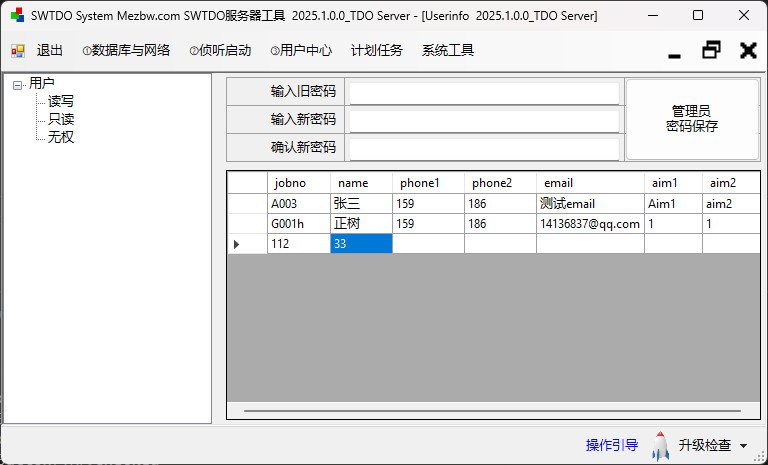The image size is (768, 465).
Task: Click the current row arrow indicator
Action: tap(236, 244)
